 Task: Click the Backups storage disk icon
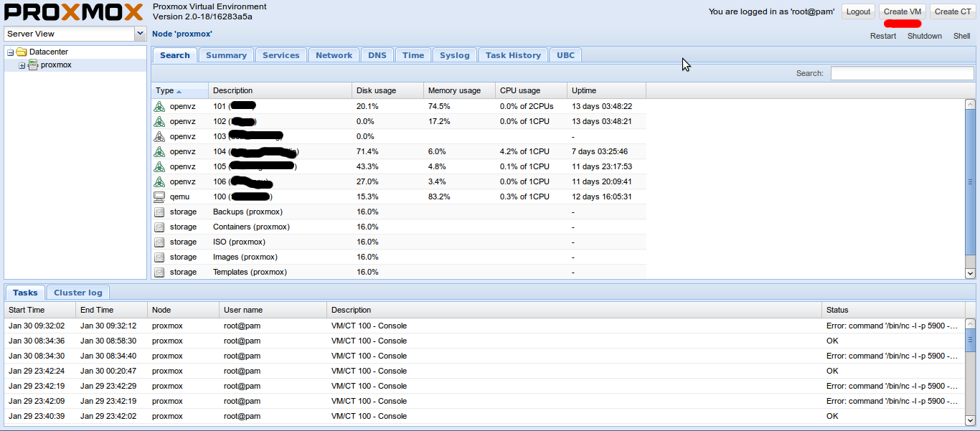coord(159,212)
